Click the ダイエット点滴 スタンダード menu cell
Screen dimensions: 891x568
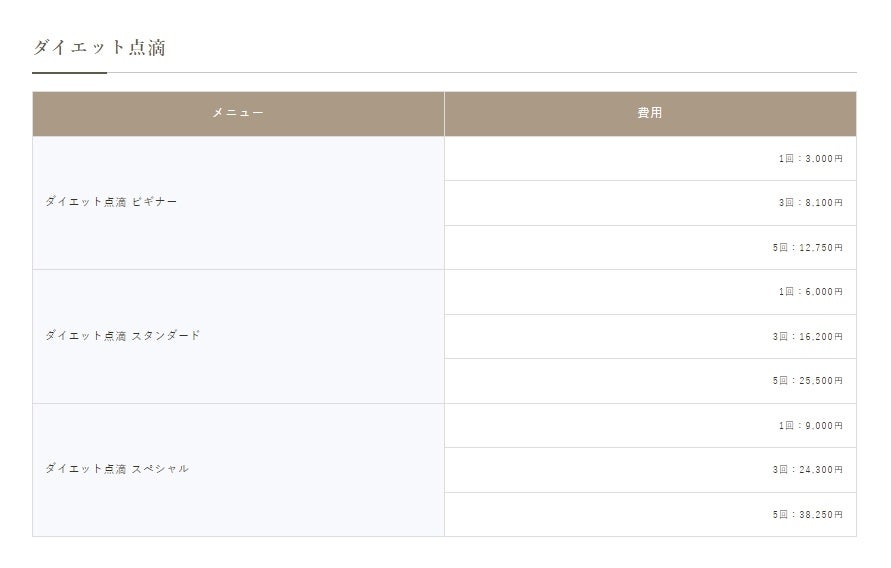[238, 337]
